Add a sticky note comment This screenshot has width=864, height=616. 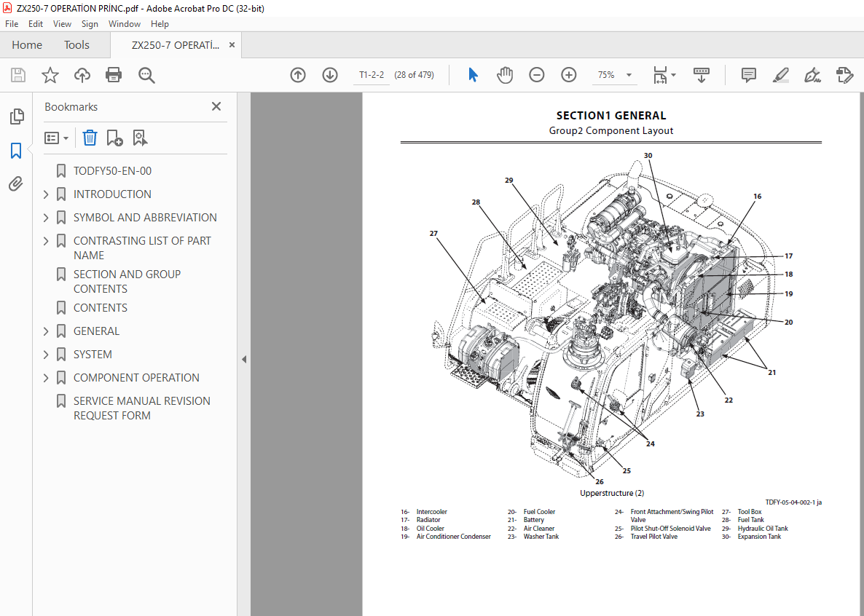click(x=748, y=75)
